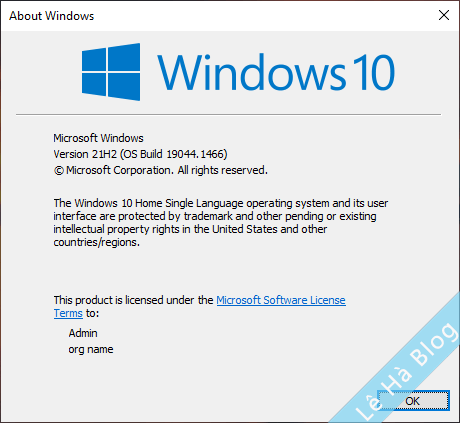This screenshot has height=423, width=460.
Task: Click the "Windows 10" logo text
Action: point(276,72)
